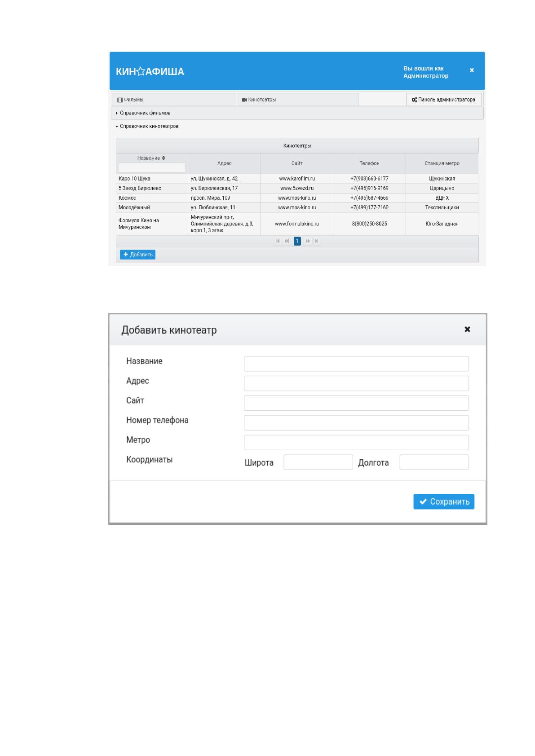Sort table by Название column arrows
The height and width of the screenshot is (756, 535).
[164, 158]
